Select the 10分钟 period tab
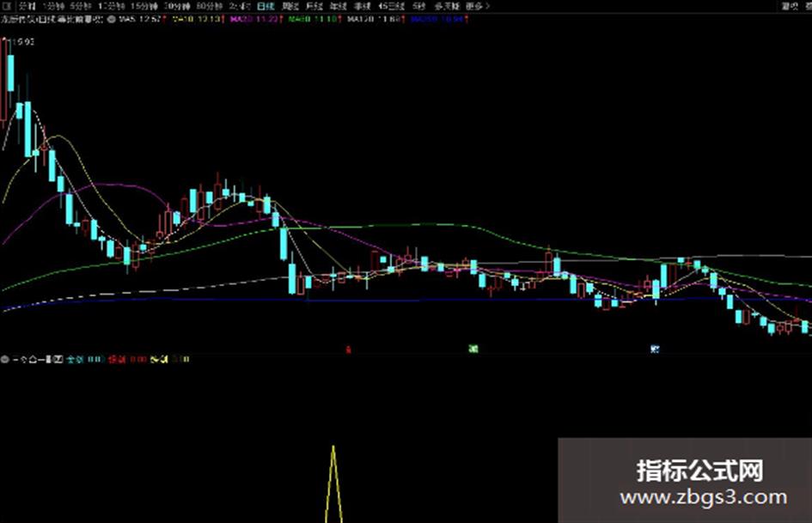Viewport: 812px width, 523px height. click(x=112, y=6)
